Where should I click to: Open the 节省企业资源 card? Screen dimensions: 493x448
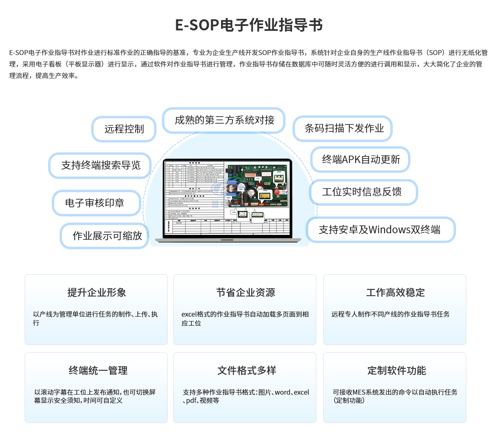click(245, 309)
